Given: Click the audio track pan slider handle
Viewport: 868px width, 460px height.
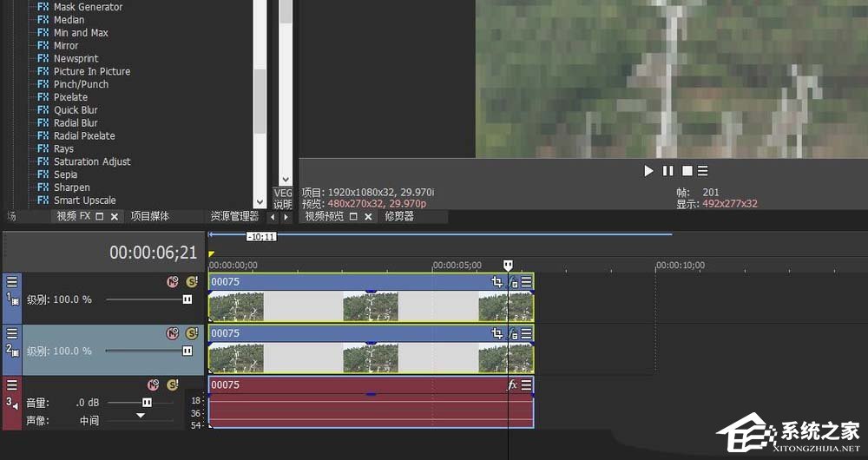Looking at the screenshot, I should (x=141, y=415).
